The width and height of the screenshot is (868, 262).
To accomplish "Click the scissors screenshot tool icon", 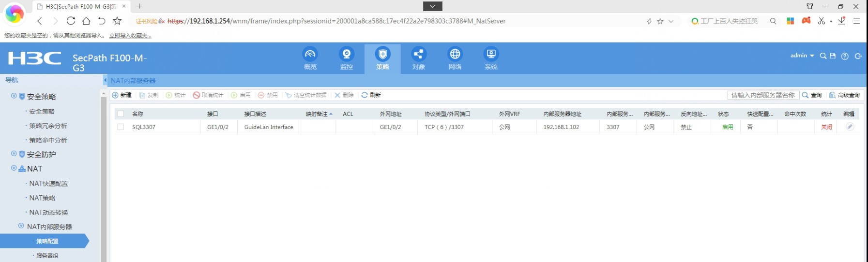I will [822, 21].
